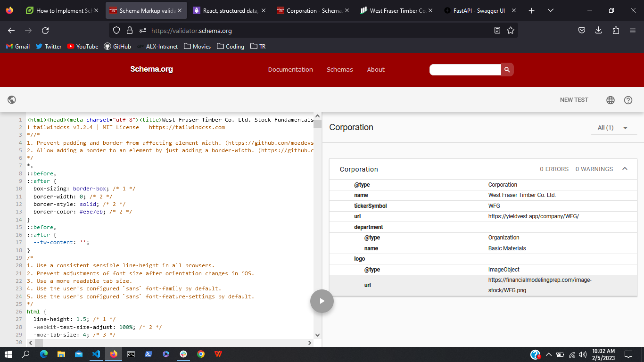Switch to 'FastAPI - Swagger UI' tab
Image resolution: width=644 pixels, height=362 pixels.
[480, 10]
